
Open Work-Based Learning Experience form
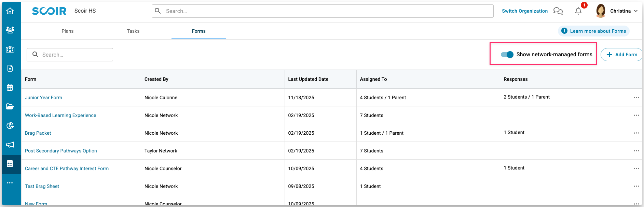pos(60,115)
